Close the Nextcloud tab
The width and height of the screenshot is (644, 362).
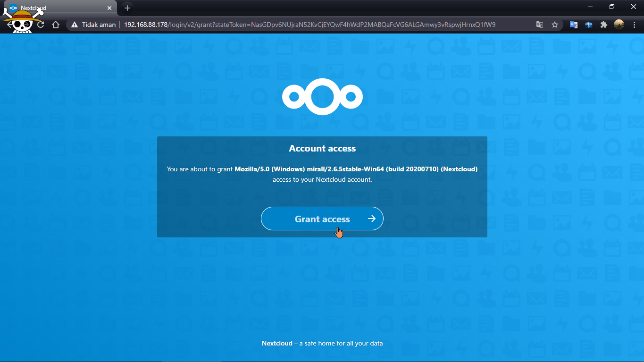109,8
